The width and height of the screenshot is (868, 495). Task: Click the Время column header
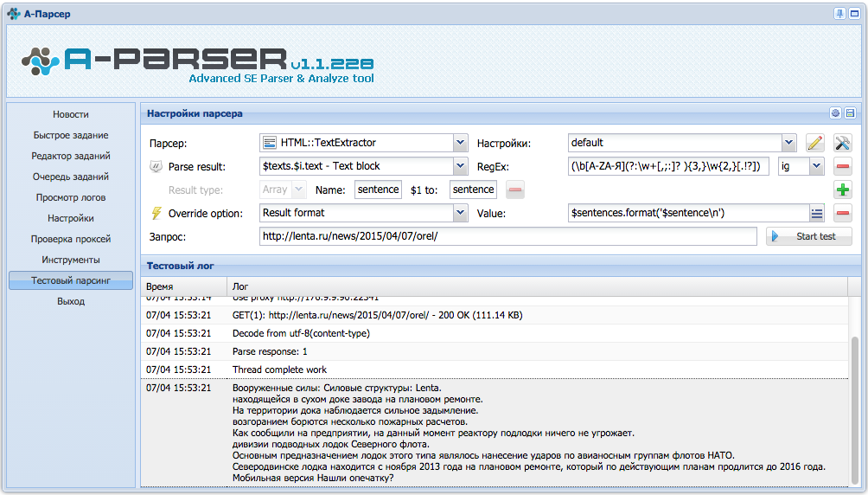click(184, 286)
